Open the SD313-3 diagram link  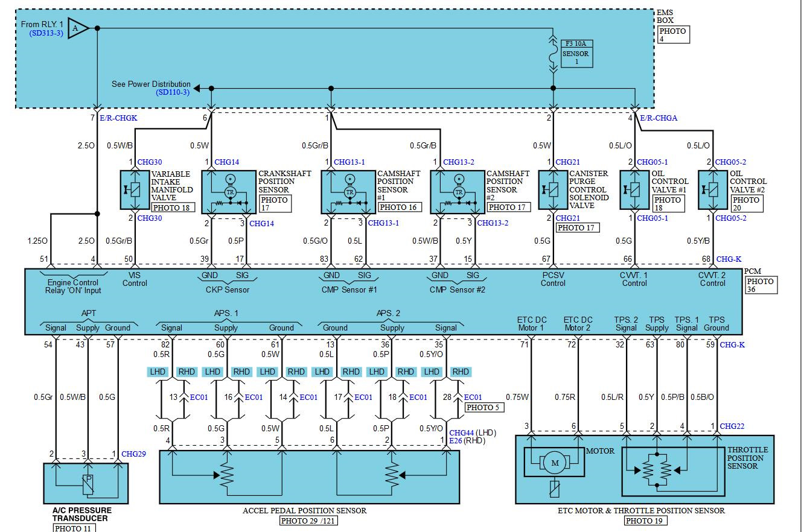pos(46,33)
